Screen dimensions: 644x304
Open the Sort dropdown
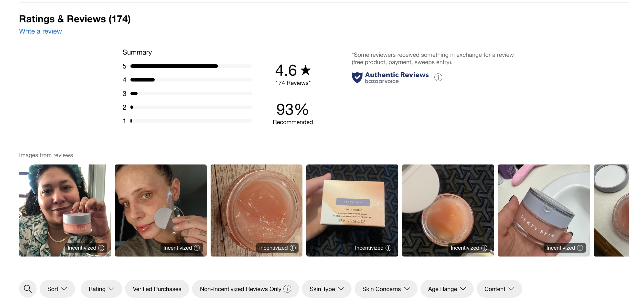[57, 289]
